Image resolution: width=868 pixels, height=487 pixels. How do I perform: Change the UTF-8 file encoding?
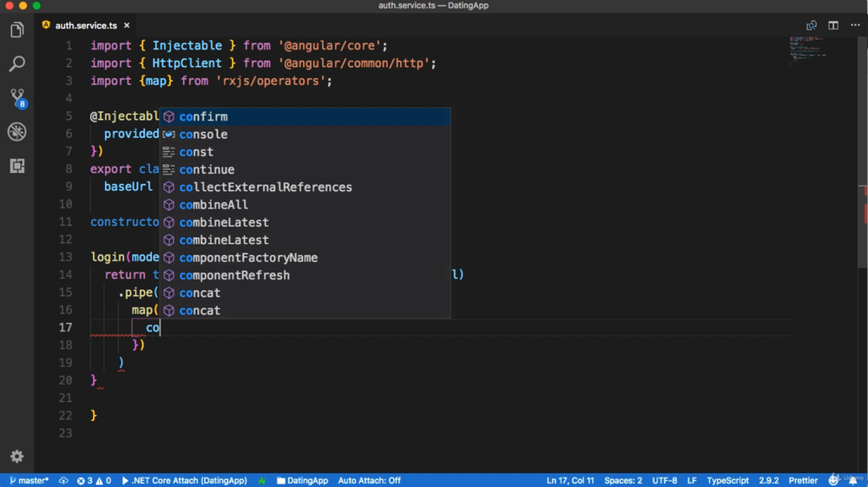coord(665,480)
